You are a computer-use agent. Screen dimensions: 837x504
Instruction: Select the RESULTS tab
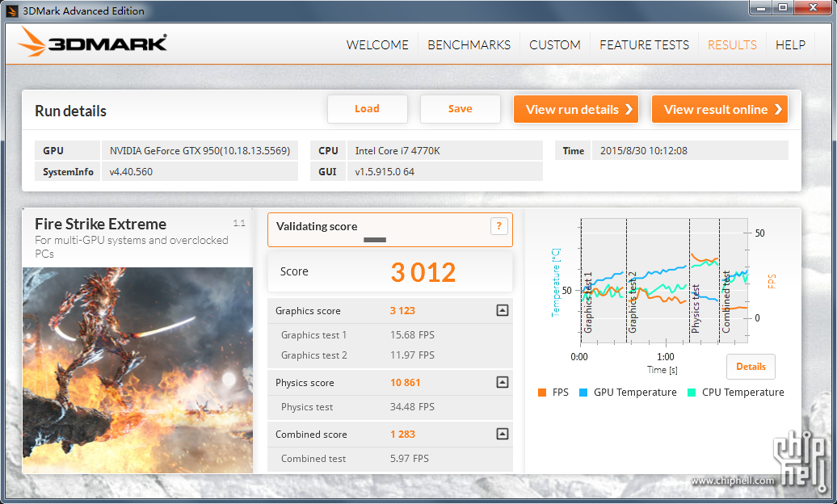[732, 45]
